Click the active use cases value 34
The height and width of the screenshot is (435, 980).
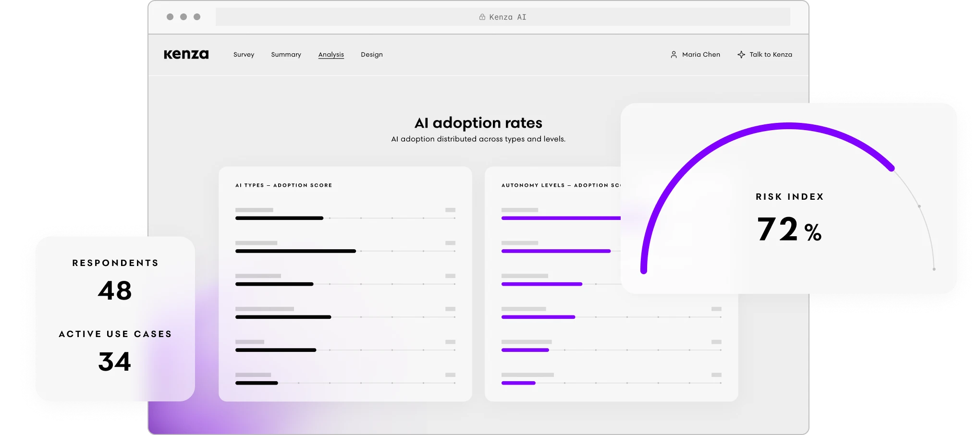pyautogui.click(x=114, y=362)
